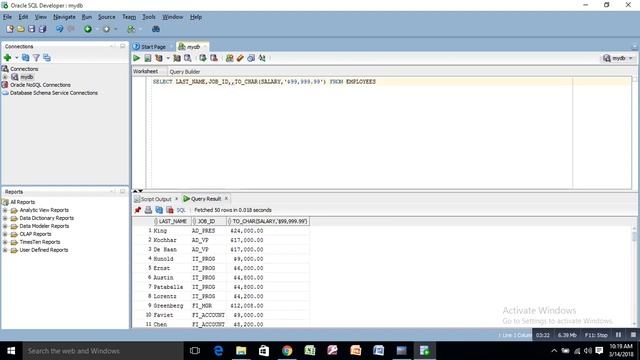Click the Windows Start button
This screenshot has width=640, height=360.
(11, 351)
